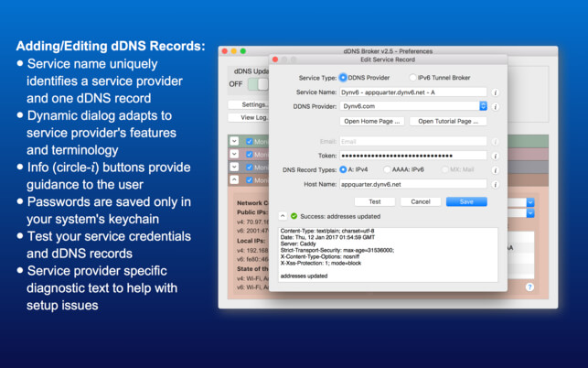Click the blue help question mark icon
The image size is (588, 368).
[x=529, y=287]
